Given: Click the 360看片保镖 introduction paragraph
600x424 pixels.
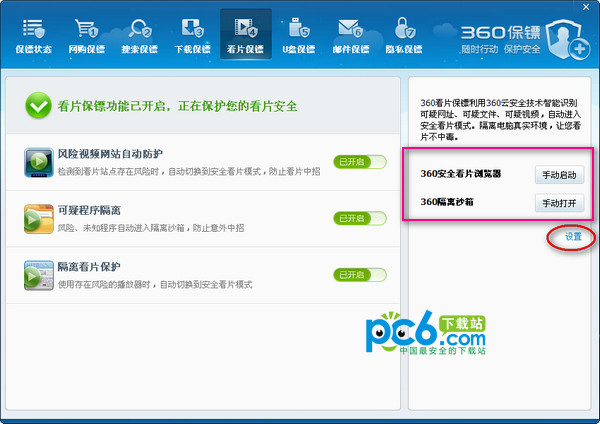Looking at the screenshot, I should [x=501, y=120].
